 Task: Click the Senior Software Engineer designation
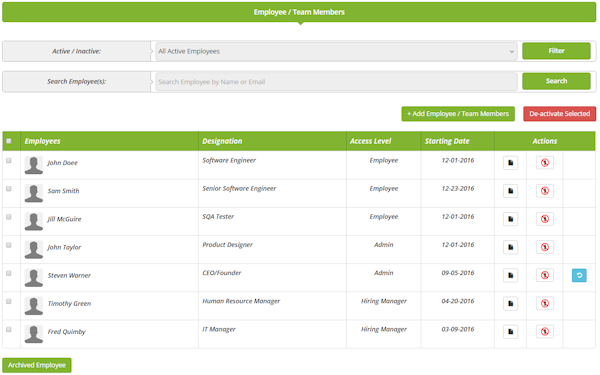tap(239, 189)
